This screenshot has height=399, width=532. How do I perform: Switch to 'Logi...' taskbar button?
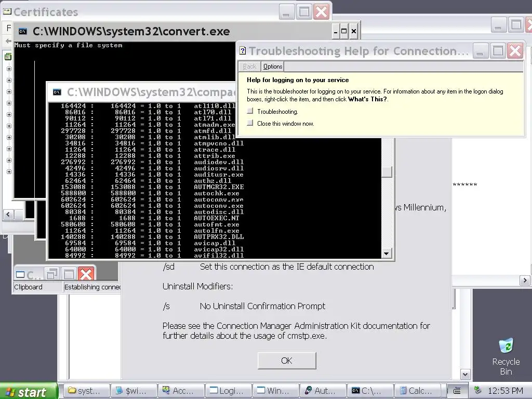tap(229, 391)
